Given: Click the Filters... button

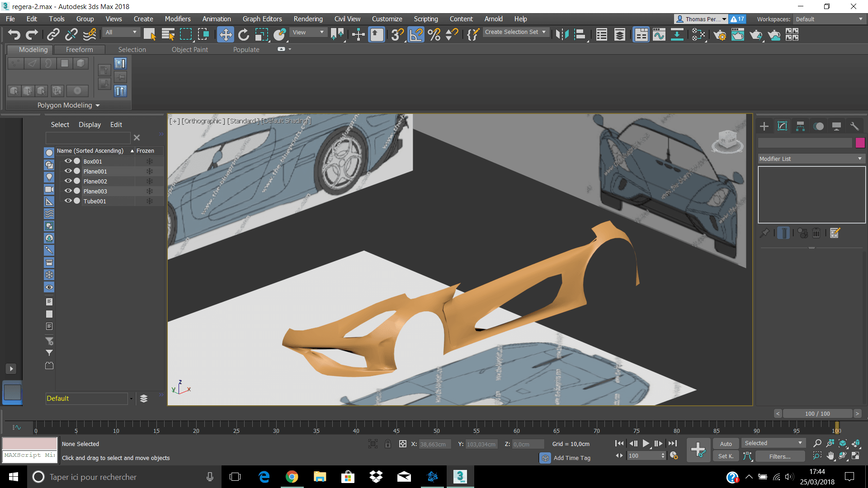Looking at the screenshot, I should click(x=780, y=456).
